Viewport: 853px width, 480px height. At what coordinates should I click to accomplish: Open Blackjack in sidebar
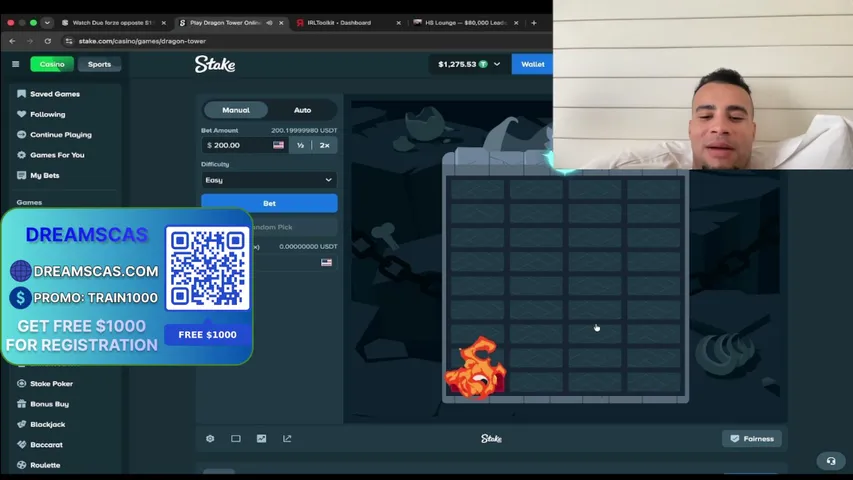click(47, 424)
